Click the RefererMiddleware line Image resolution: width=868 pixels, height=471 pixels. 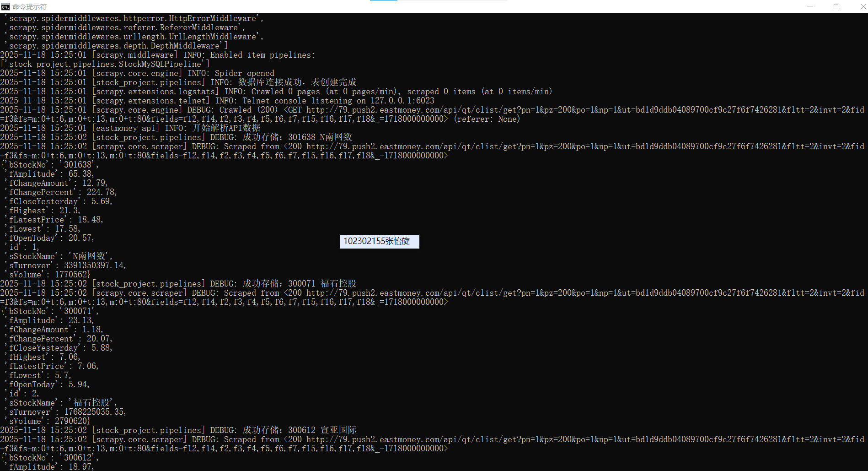pos(125,27)
